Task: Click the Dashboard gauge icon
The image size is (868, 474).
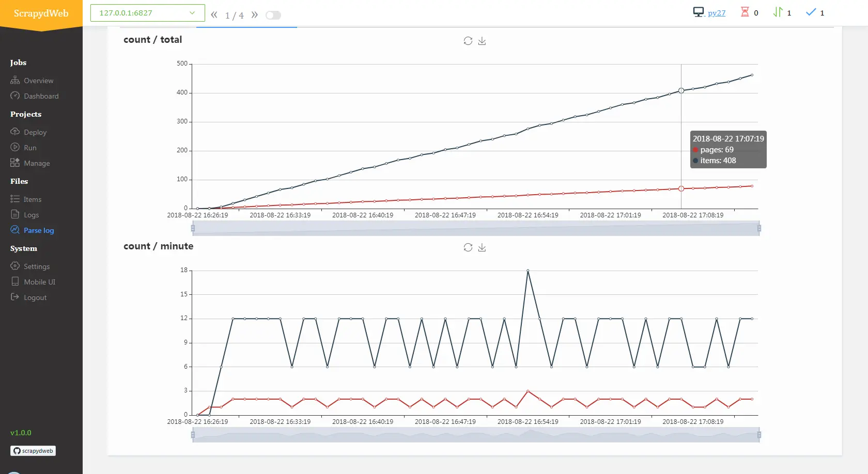Action: tap(15, 96)
